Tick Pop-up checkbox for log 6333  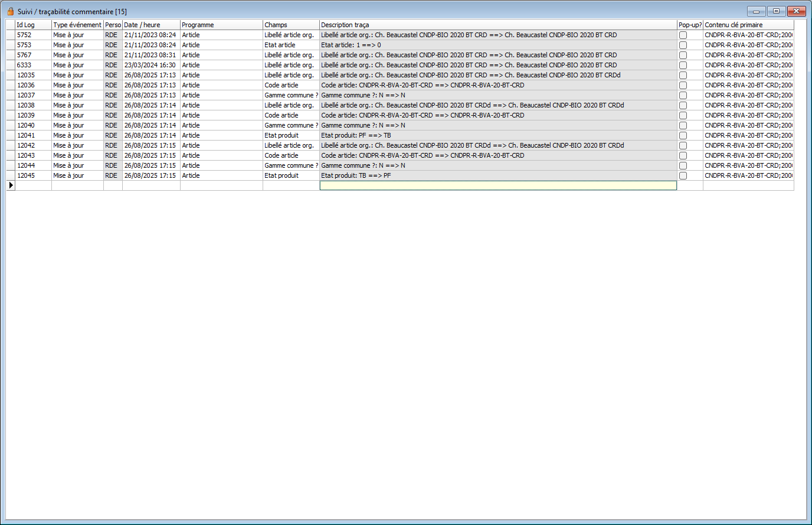(683, 66)
